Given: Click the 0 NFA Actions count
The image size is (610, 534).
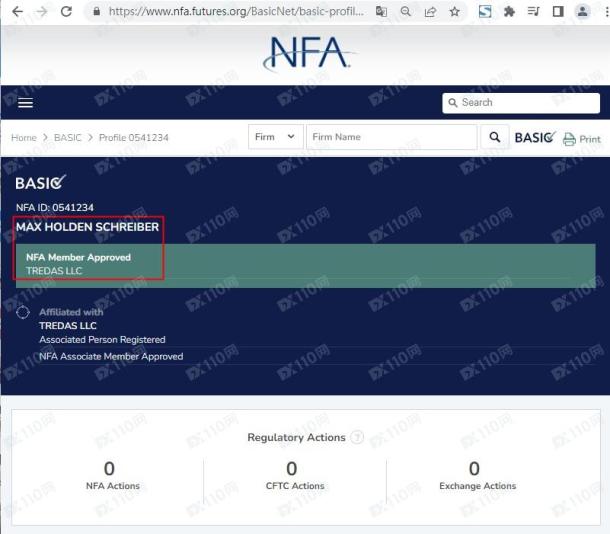Looking at the screenshot, I should pos(109,468).
